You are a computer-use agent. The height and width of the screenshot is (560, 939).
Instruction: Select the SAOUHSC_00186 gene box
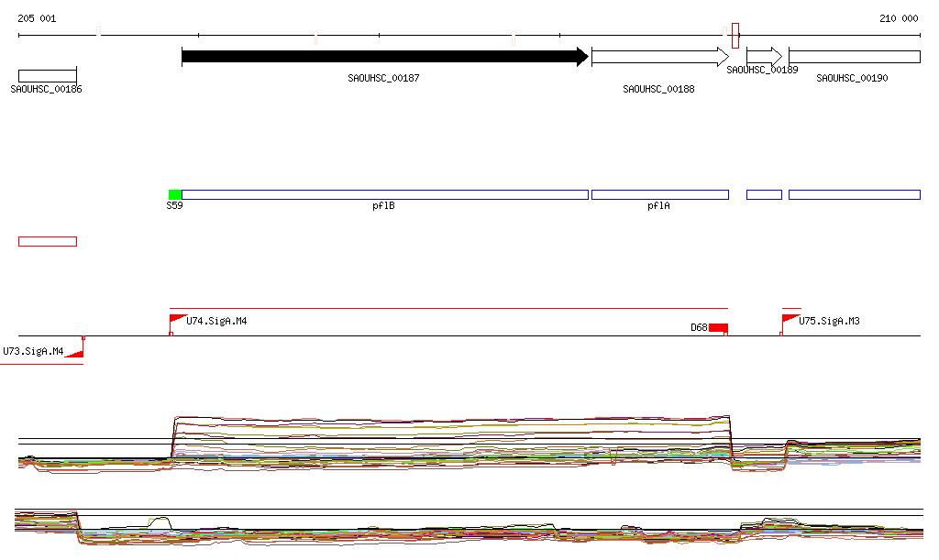pyautogui.click(x=48, y=75)
